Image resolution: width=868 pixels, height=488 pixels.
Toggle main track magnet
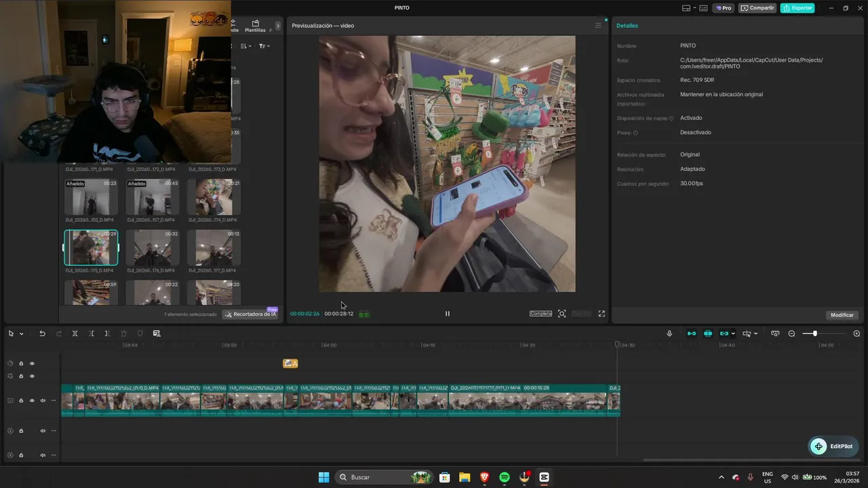[692, 333]
